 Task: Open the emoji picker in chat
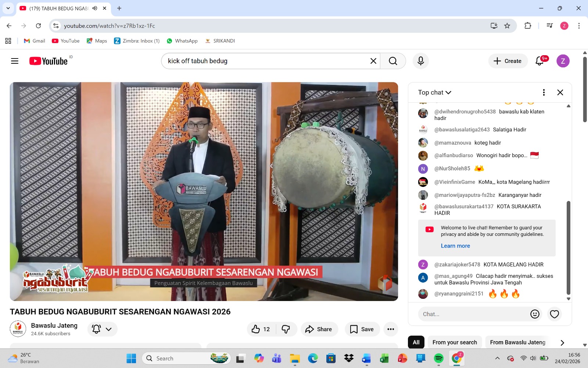point(535,314)
